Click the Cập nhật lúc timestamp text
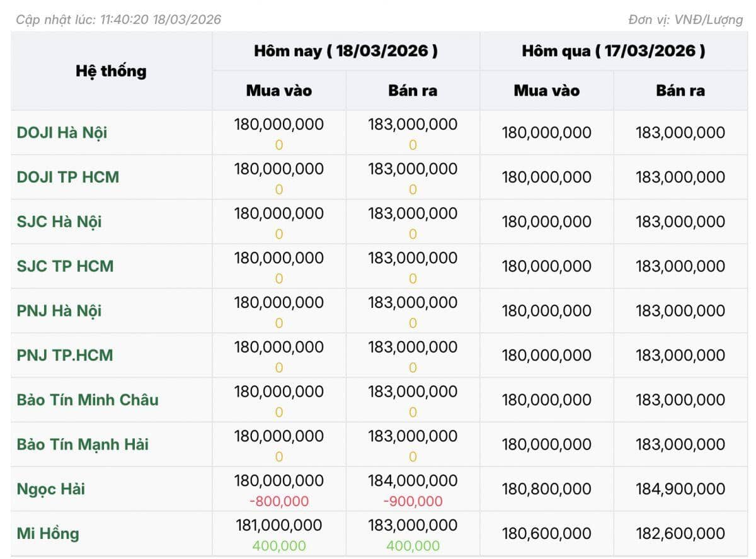This screenshot has height=559, width=756. point(118,20)
